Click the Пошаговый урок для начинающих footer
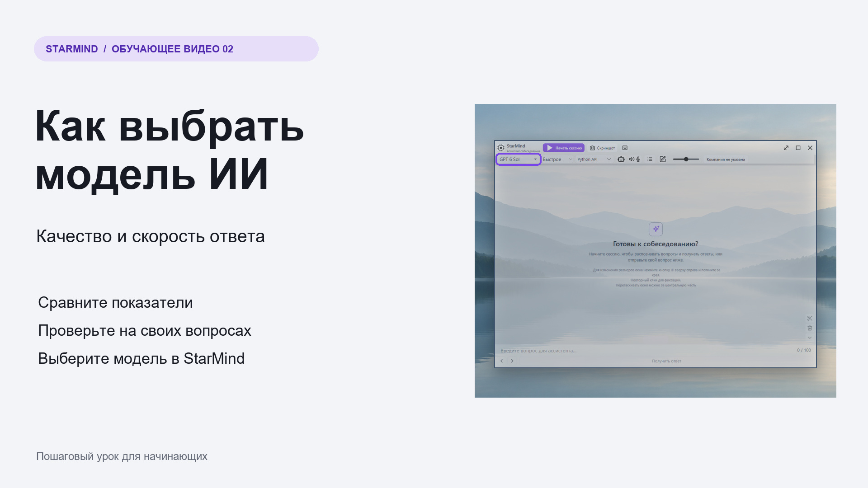The width and height of the screenshot is (868, 488). coord(122,456)
